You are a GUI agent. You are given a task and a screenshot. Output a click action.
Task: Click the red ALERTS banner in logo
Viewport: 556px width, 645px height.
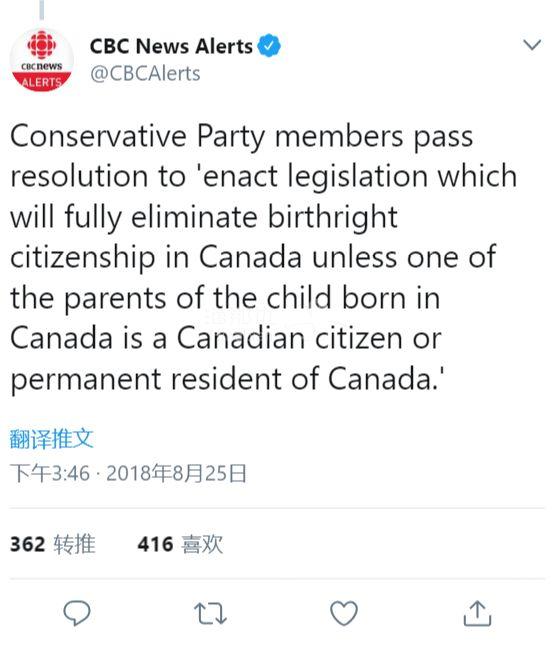(42, 81)
